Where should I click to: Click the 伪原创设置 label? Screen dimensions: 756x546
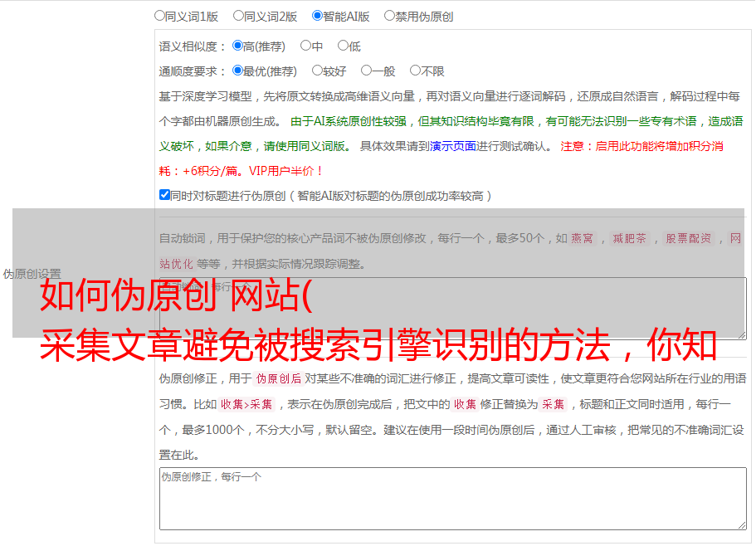click(32, 274)
